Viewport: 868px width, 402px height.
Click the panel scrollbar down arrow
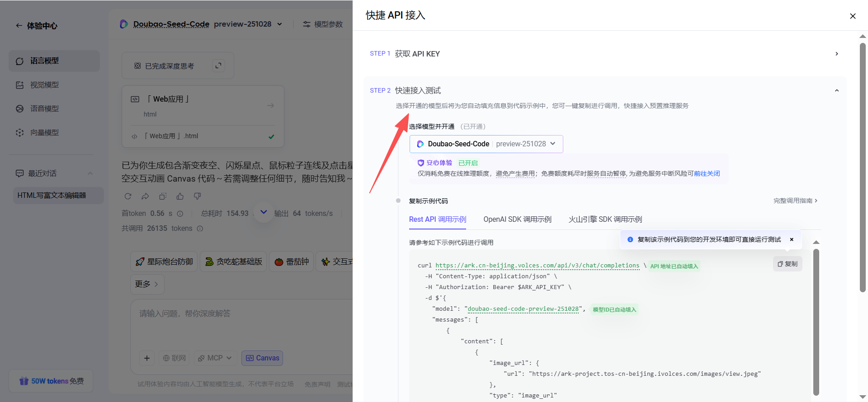coord(863,397)
